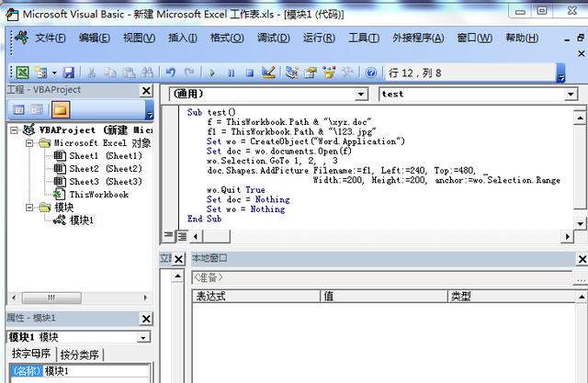Open the 模块1 模块 properties dropdown
The height and width of the screenshot is (383, 588).
tap(143, 337)
